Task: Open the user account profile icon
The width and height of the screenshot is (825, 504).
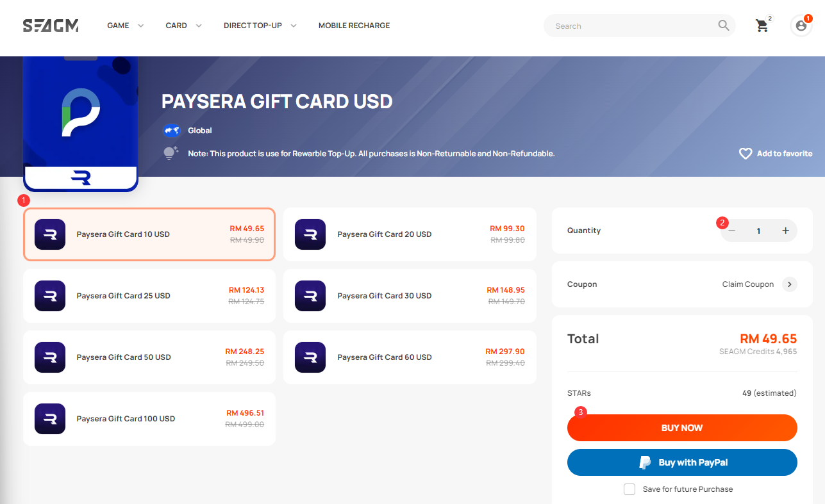Action: coord(801,26)
